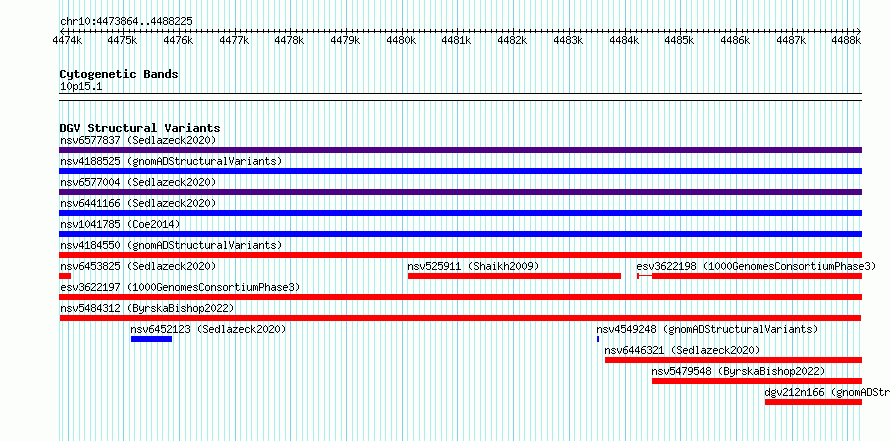Viewport: 890px width, 441px height.
Task: Click the nsv6453825 variant label
Action: (x=138, y=266)
